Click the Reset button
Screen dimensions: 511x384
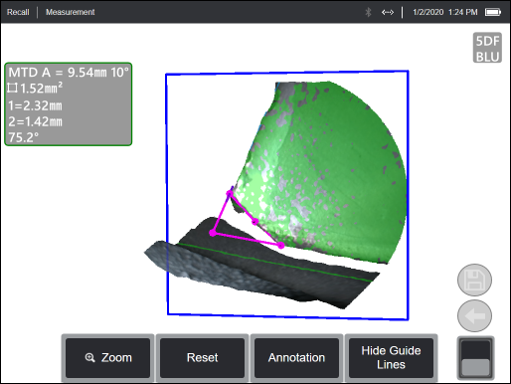pos(202,358)
